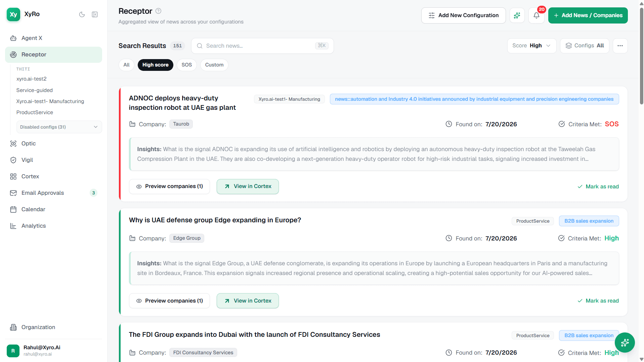Mark Edge Group news as read
The height and width of the screenshot is (362, 644).
pyautogui.click(x=598, y=301)
